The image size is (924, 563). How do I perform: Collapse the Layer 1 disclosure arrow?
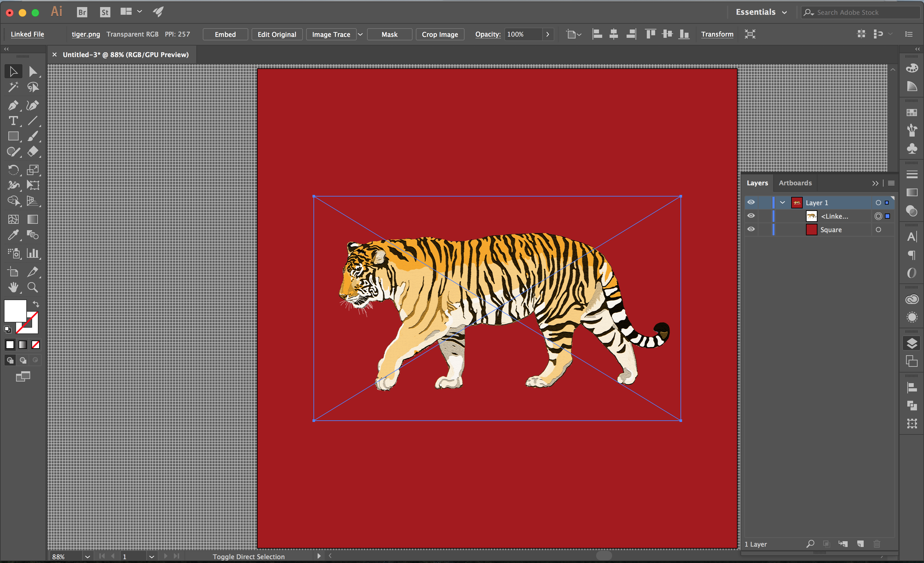pos(782,202)
